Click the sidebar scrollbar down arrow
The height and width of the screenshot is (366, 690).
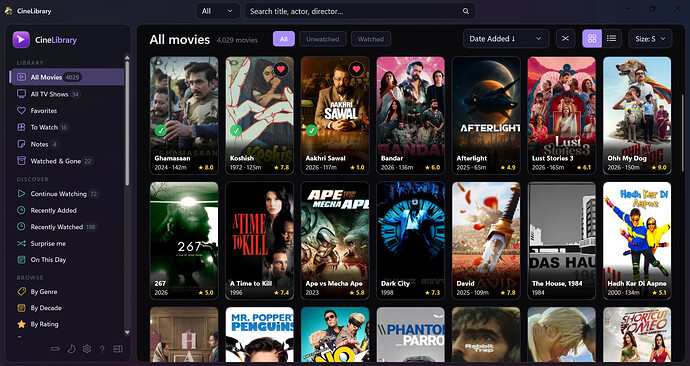tap(127, 333)
